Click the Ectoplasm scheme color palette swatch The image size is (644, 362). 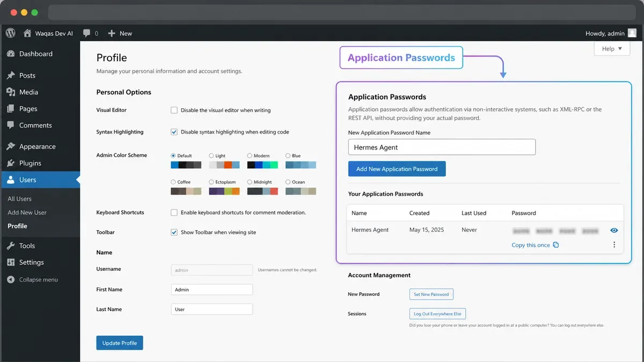pyautogui.click(x=224, y=191)
